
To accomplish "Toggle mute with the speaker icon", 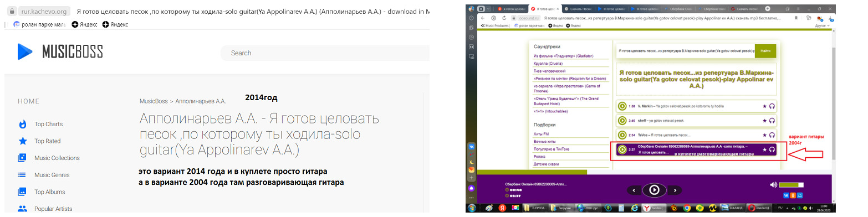I will (x=774, y=185).
